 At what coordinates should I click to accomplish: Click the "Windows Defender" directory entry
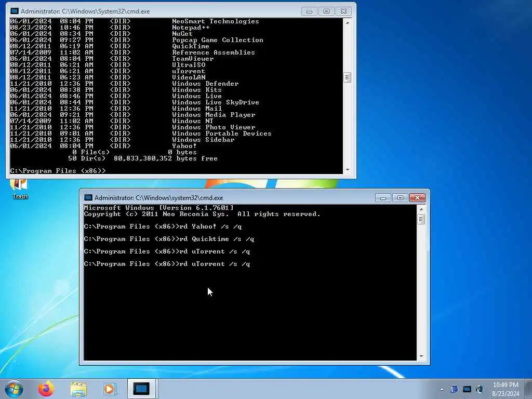(x=205, y=84)
